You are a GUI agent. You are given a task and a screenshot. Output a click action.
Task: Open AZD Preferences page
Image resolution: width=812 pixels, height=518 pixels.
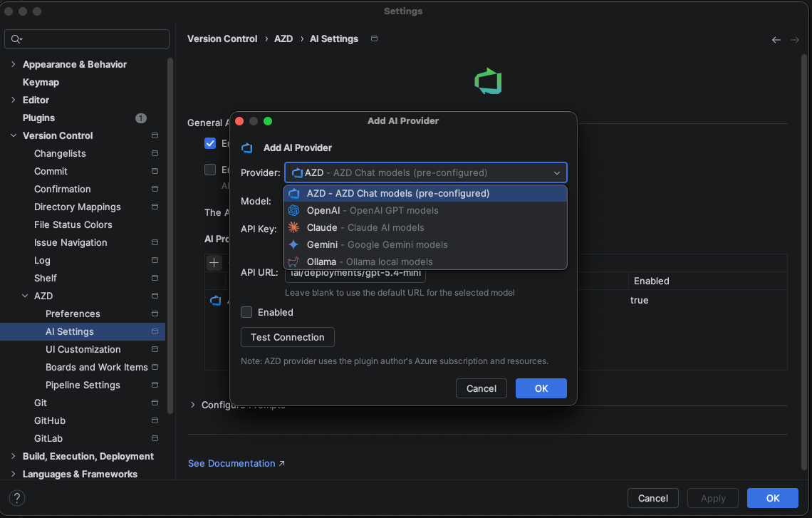[x=73, y=314]
